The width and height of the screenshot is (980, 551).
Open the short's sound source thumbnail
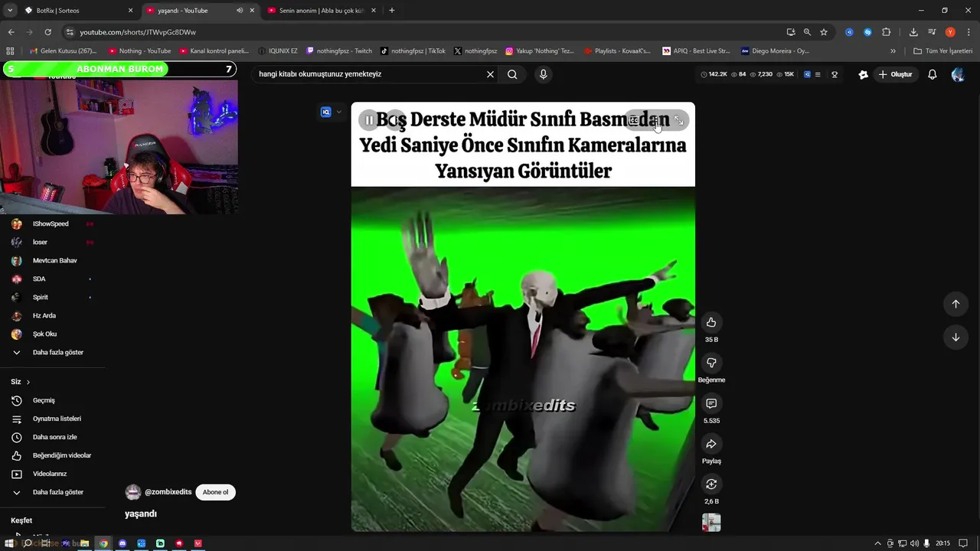coord(711,523)
